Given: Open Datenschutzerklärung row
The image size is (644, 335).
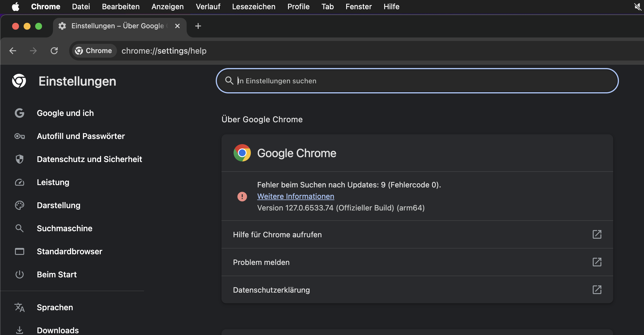Looking at the screenshot, I should point(271,290).
